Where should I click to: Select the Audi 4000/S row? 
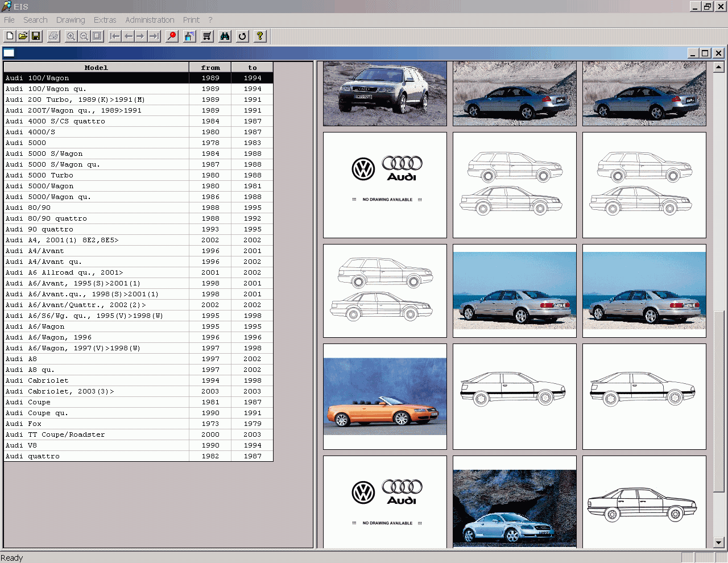(x=138, y=132)
